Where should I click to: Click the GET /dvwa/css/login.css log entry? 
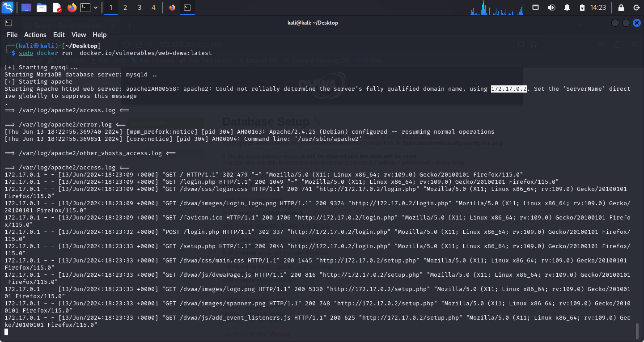tap(316, 192)
